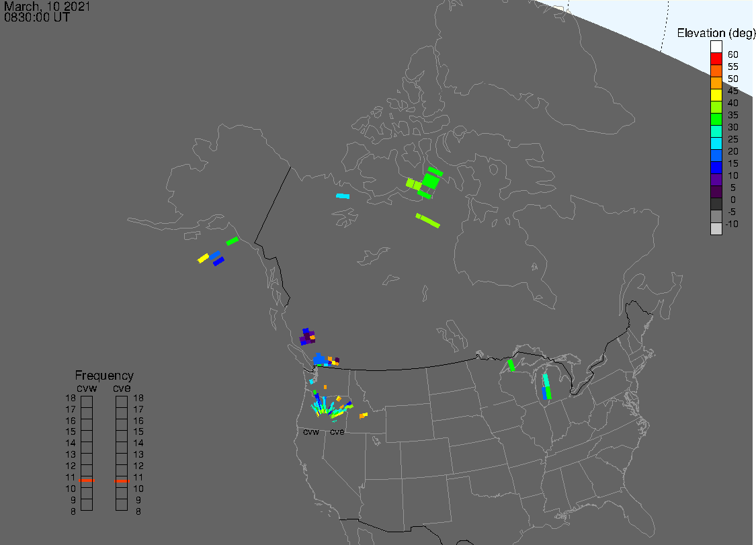Click the bottom cell of cve frequency bar
The width and height of the screenshot is (756, 545).
pos(122,505)
